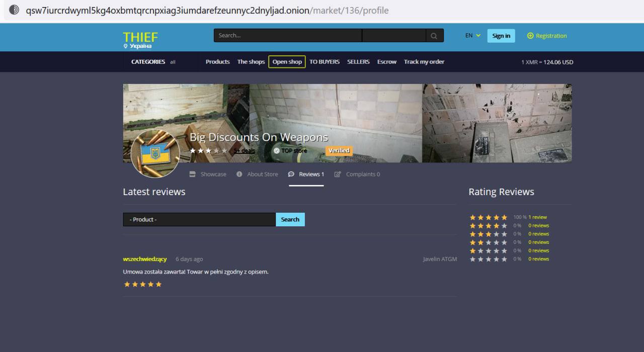
Task: Click 0 reviews link for three stars
Action: coord(538,234)
